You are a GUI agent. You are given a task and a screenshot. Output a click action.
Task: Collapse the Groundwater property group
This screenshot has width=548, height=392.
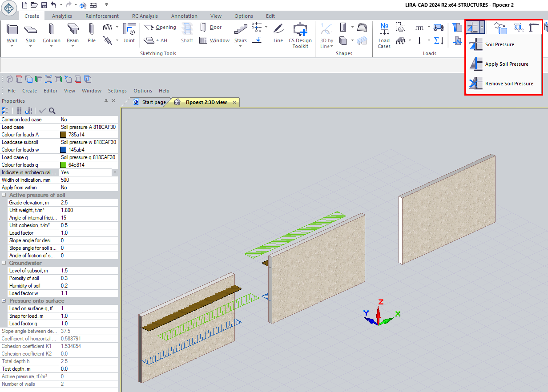coord(4,263)
